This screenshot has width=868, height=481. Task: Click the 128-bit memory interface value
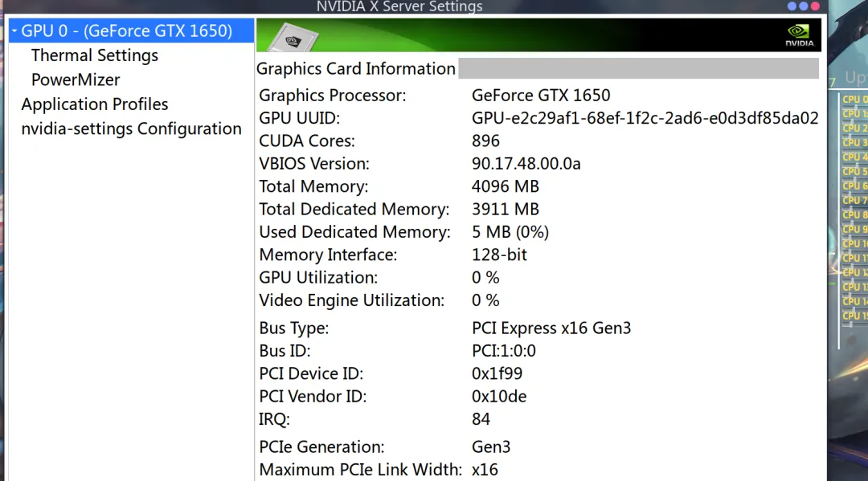coord(499,255)
